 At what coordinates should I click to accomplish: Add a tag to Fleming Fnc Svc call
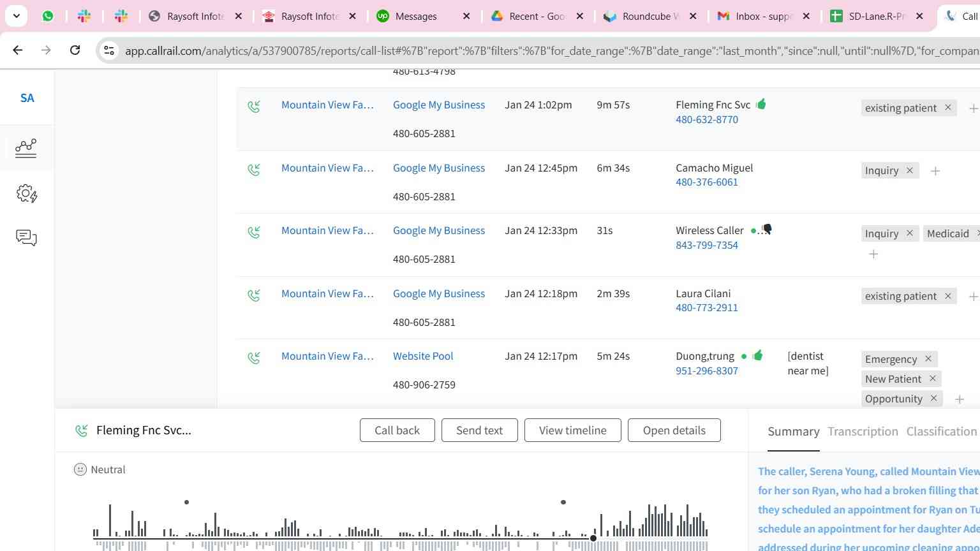(x=973, y=108)
